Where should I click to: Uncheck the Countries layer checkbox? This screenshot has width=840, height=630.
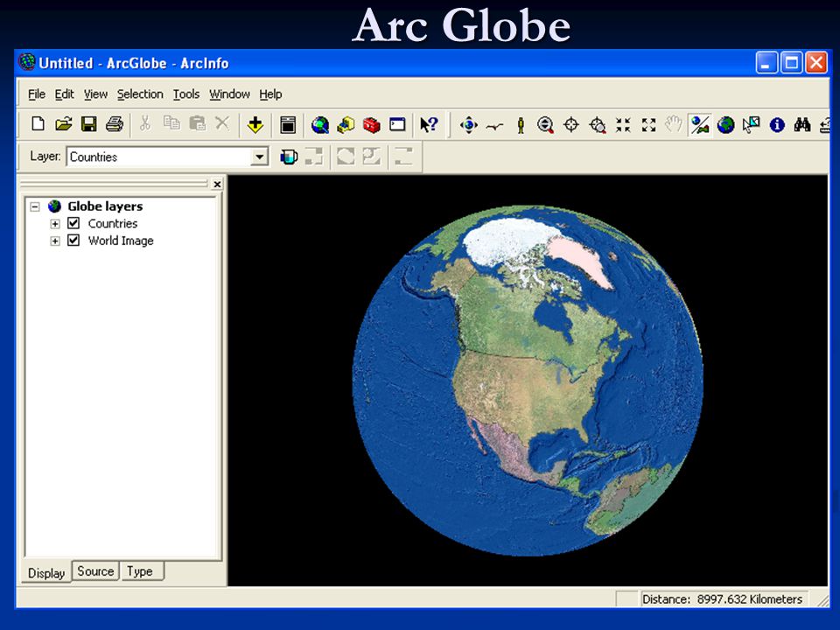tap(73, 223)
